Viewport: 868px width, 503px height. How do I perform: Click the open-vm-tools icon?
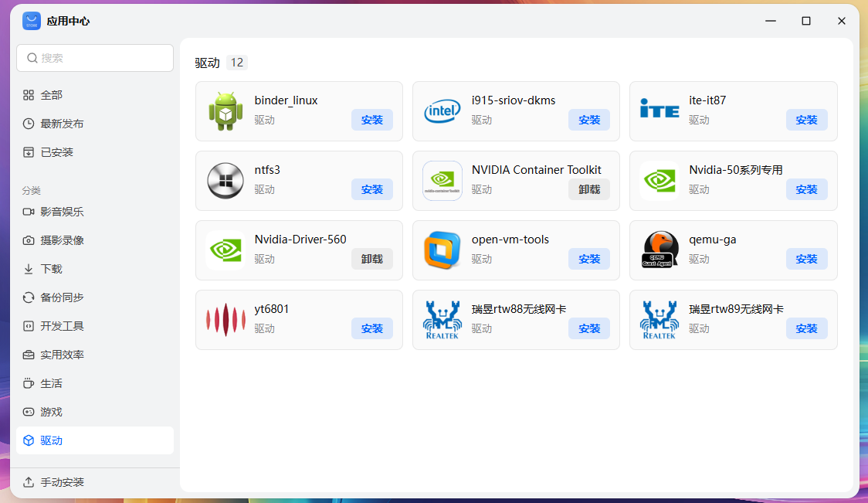(442, 250)
